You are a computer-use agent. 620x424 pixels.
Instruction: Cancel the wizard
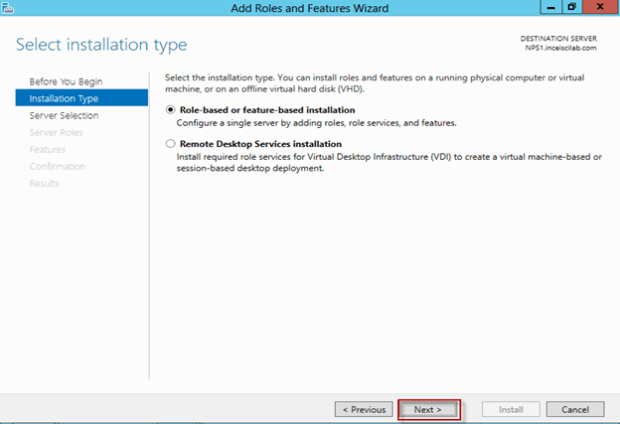tap(575, 409)
